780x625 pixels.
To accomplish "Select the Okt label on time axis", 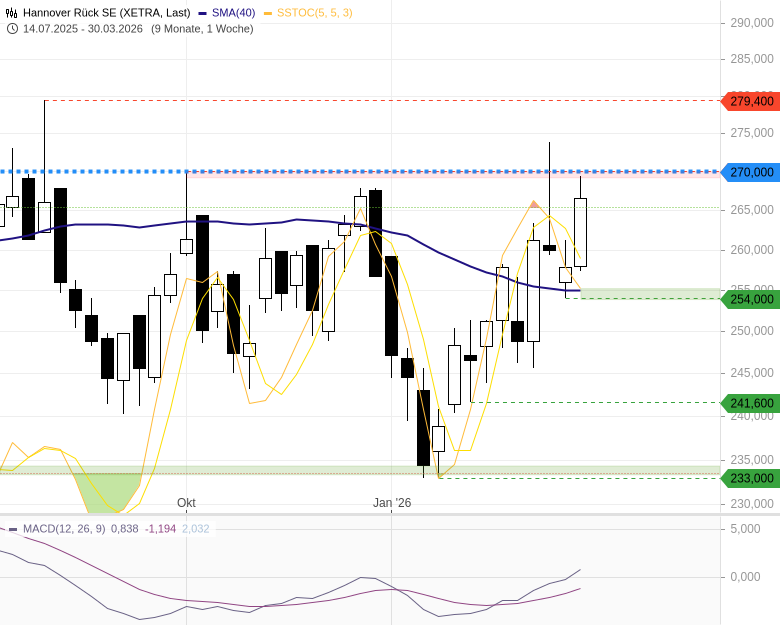I will (186, 502).
